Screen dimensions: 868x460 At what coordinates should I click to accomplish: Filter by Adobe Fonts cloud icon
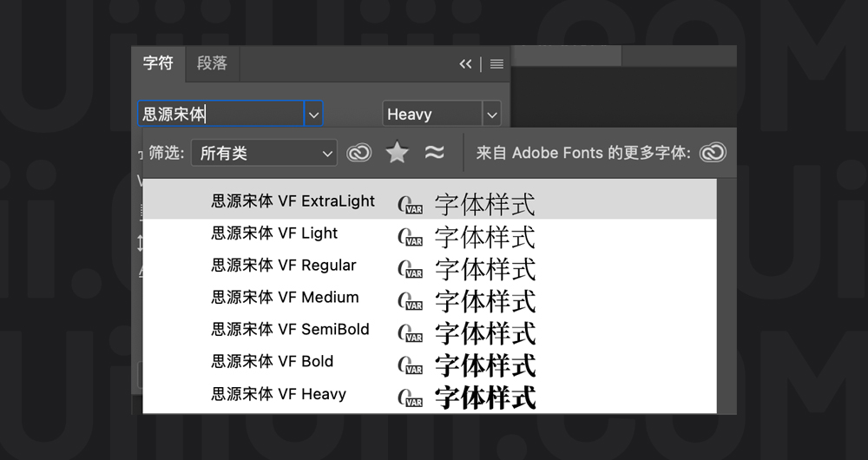[x=358, y=153]
